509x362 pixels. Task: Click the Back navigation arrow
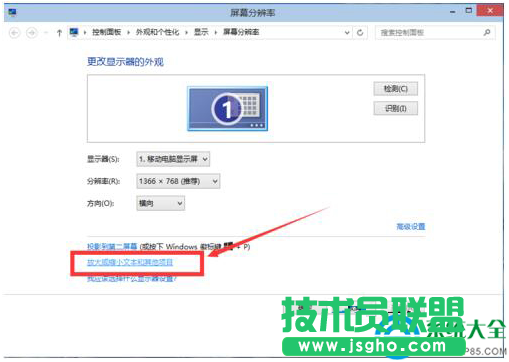(x=14, y=33)
